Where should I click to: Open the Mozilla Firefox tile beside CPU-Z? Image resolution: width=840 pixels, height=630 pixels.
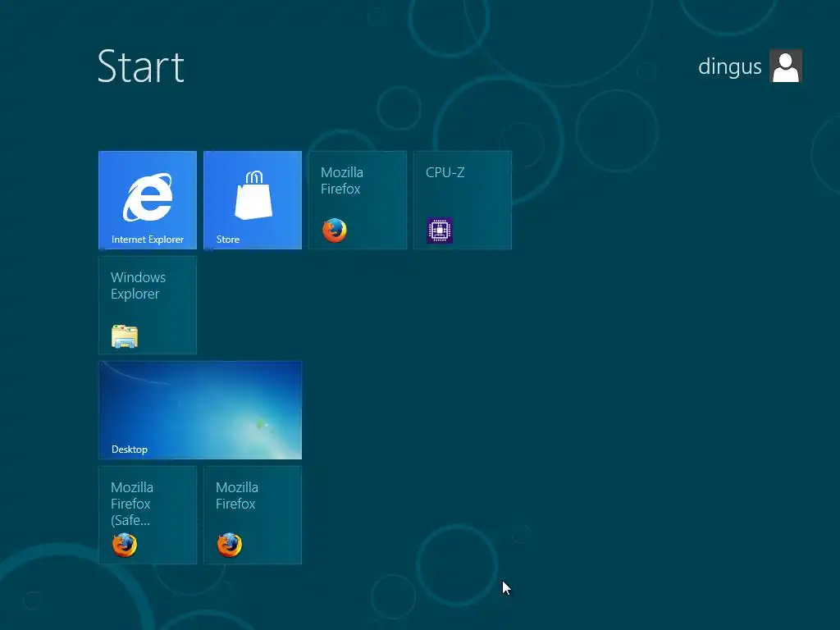[x=358, y=200]
